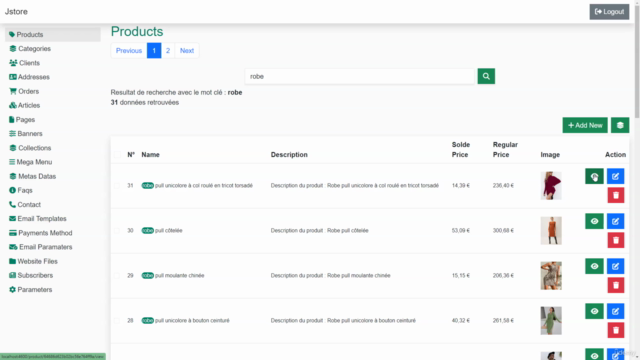
Task: Go to Metas Datas section
Action: click(x=53, y=176)
